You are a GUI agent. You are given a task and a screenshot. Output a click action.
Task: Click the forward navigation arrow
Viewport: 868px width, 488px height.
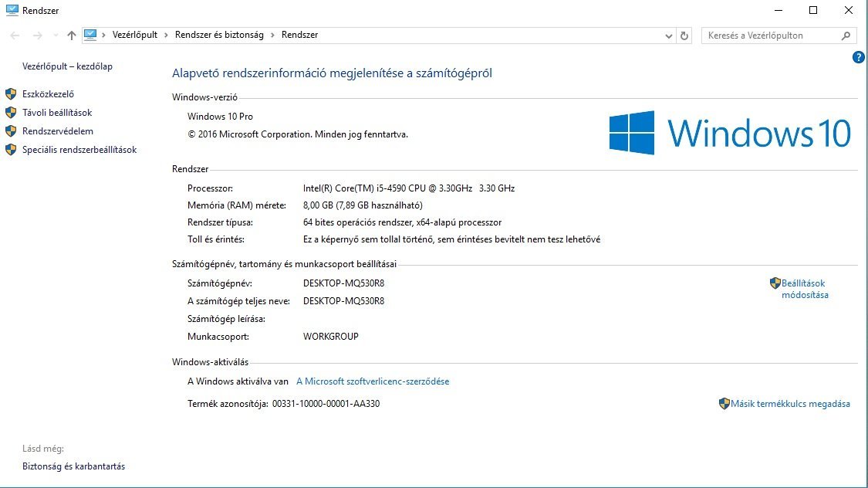37,36
